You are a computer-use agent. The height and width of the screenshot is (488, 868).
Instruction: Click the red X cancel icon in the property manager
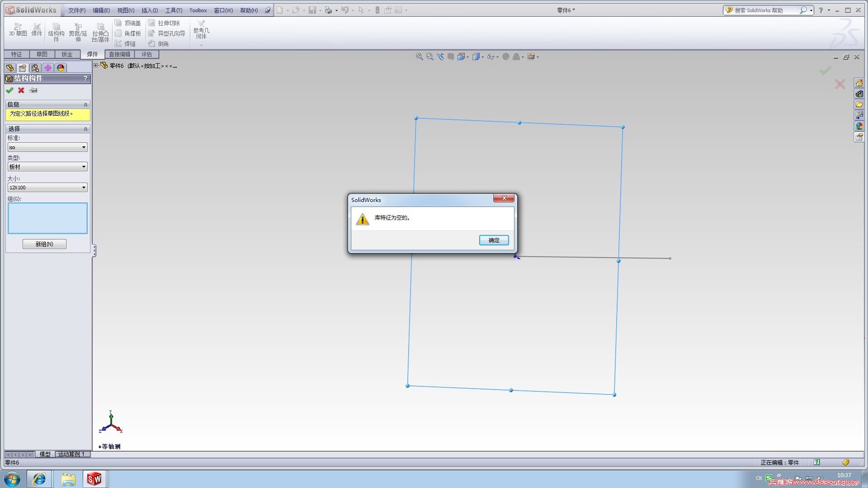pyautogui.click(x=21, y=90)
